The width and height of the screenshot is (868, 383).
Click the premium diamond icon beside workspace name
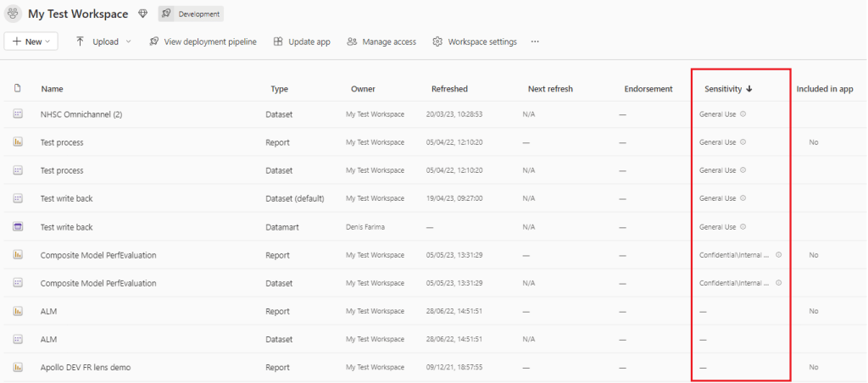pyautogui.click(x=142, y=14)
